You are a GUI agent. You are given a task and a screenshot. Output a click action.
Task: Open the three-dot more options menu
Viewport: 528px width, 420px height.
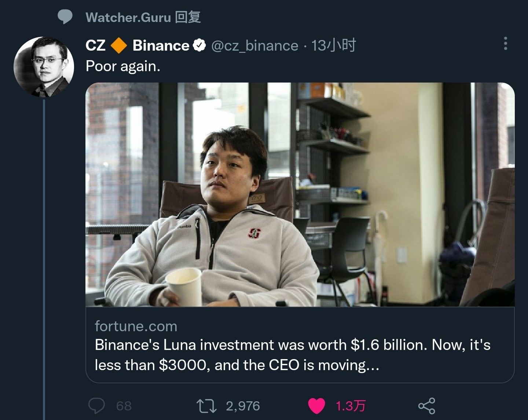tap(506, 43)
